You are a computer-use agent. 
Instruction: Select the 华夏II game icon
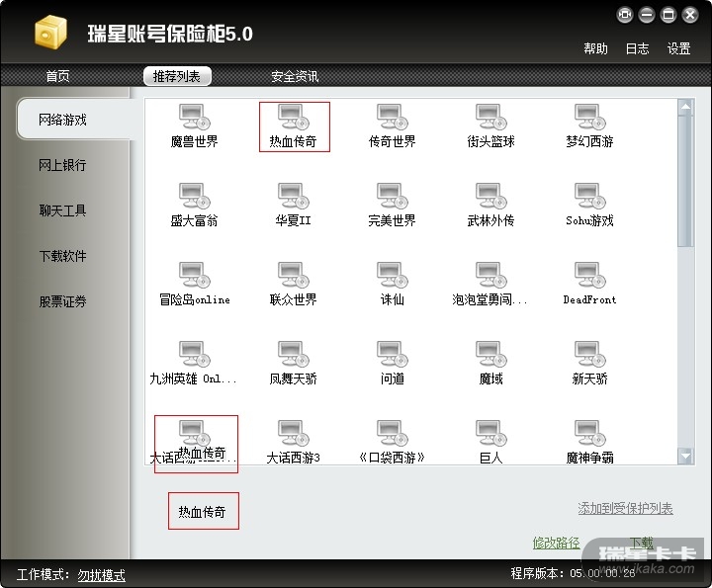(294, 206)
